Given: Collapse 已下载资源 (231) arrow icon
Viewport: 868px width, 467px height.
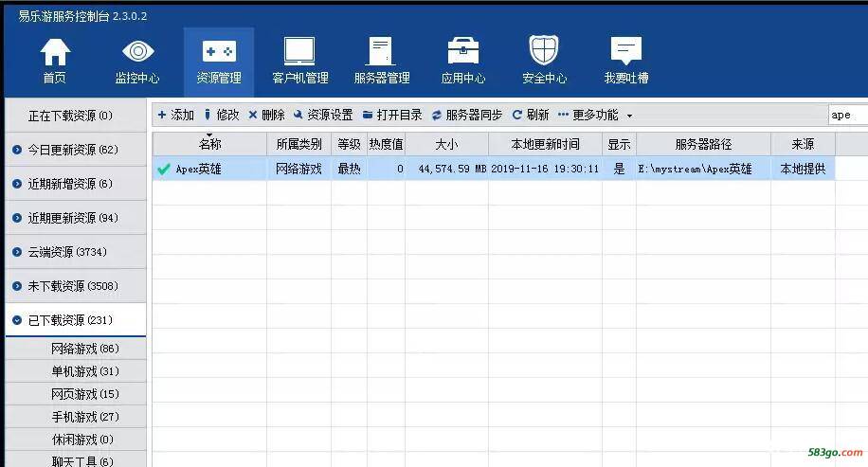Looking at the screenshot, I should coord(17,320).
